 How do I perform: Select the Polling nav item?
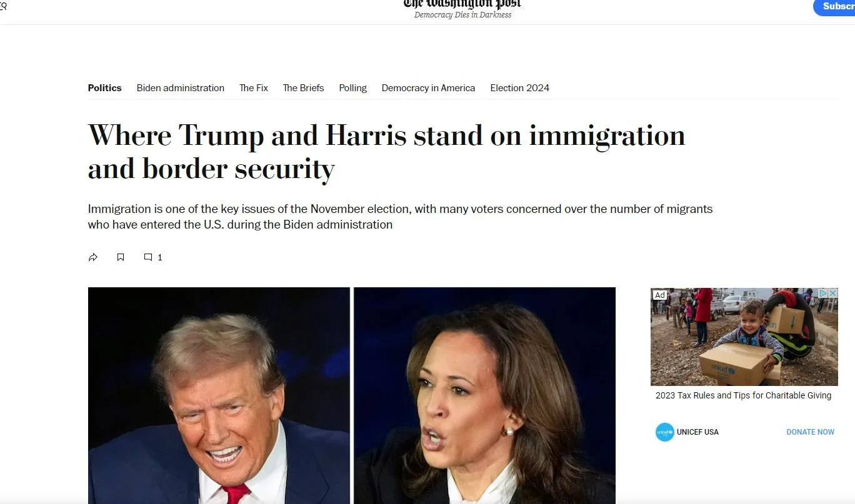(x=353, y=88)
